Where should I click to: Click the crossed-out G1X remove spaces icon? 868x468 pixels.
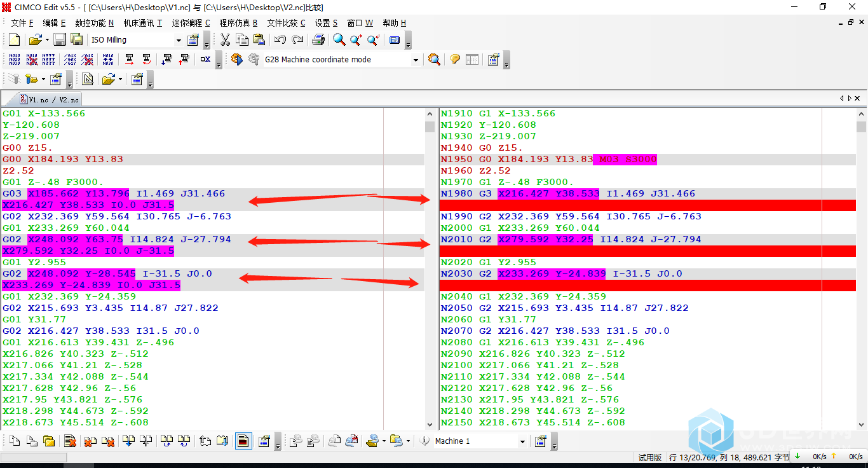[x=88, y=59]
